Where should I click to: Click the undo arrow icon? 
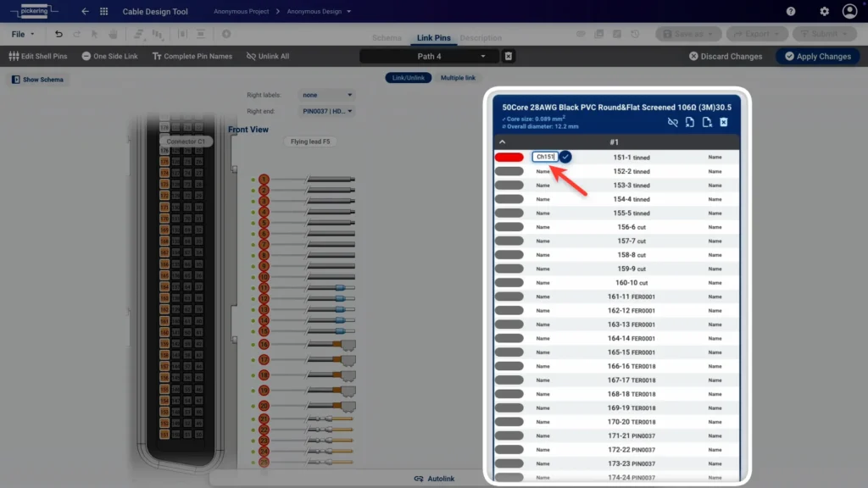58,34
